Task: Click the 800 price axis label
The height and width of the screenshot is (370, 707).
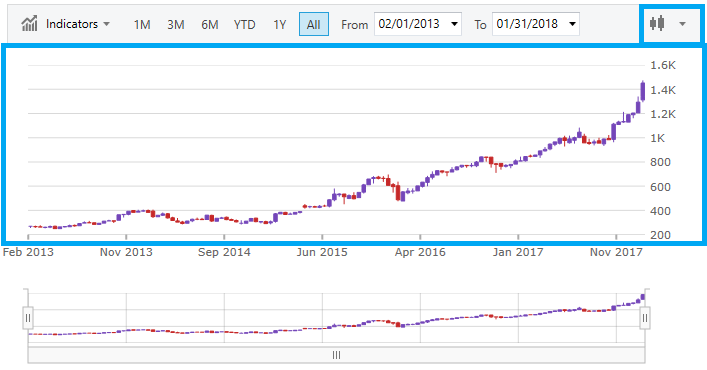Action: click(660, 162)
